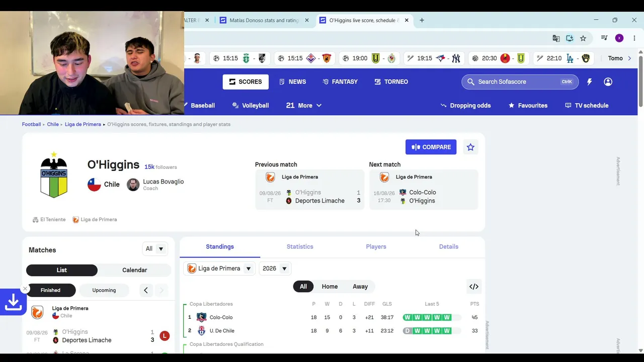Advance the live score ticker with right arrow
This screenshot has height=362, width=644.
629,58
